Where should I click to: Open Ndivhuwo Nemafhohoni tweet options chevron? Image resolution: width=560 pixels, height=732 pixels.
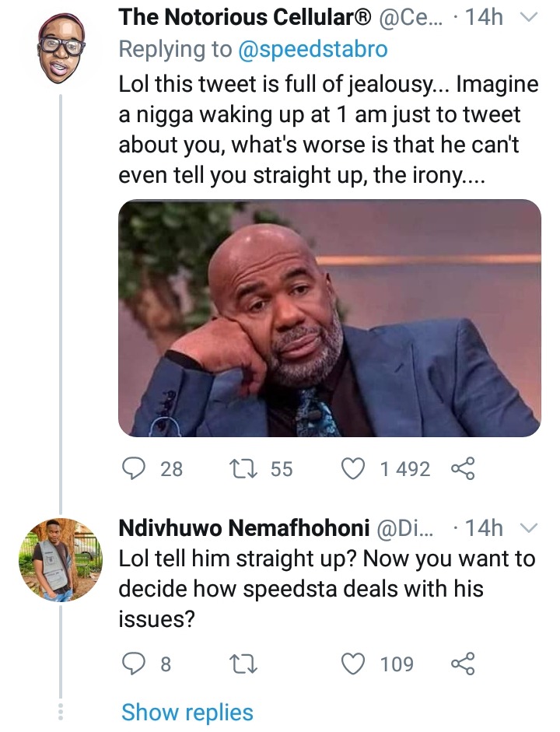pyautogui.click(x=529, y=529)
